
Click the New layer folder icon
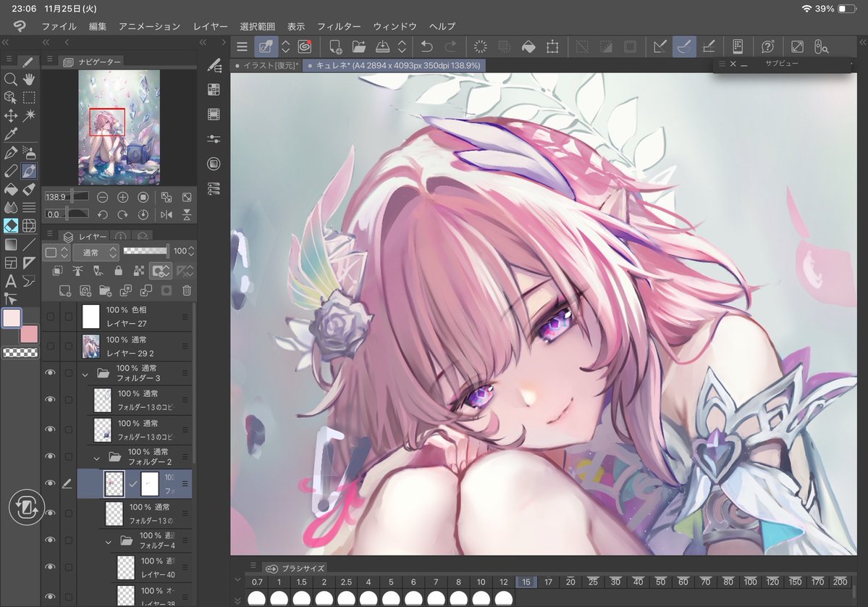pos(105,290)
